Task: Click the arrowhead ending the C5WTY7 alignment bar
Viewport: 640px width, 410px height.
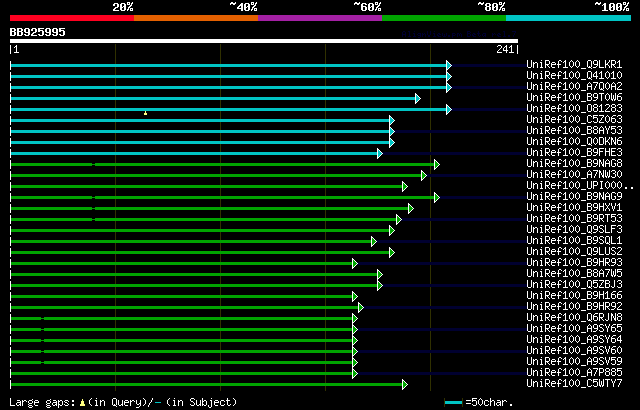Action: click(405, 385)
